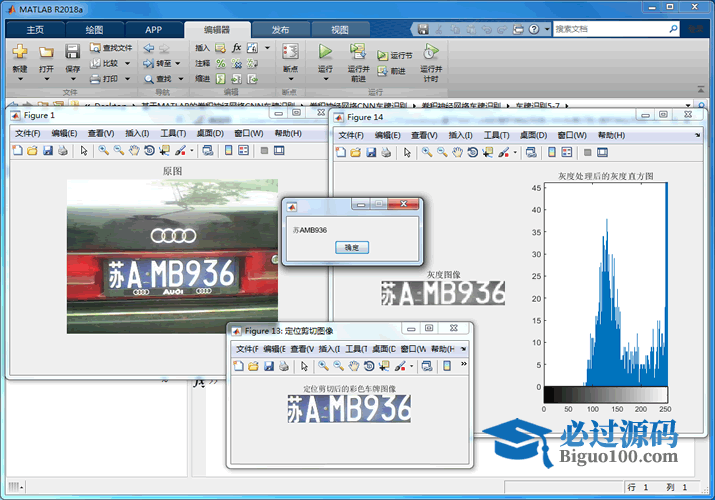The height and width of the screenshot is (500, 715).
Task: Open 编辑(E) menu in Figure 1
Action: [x=64, y=134]
